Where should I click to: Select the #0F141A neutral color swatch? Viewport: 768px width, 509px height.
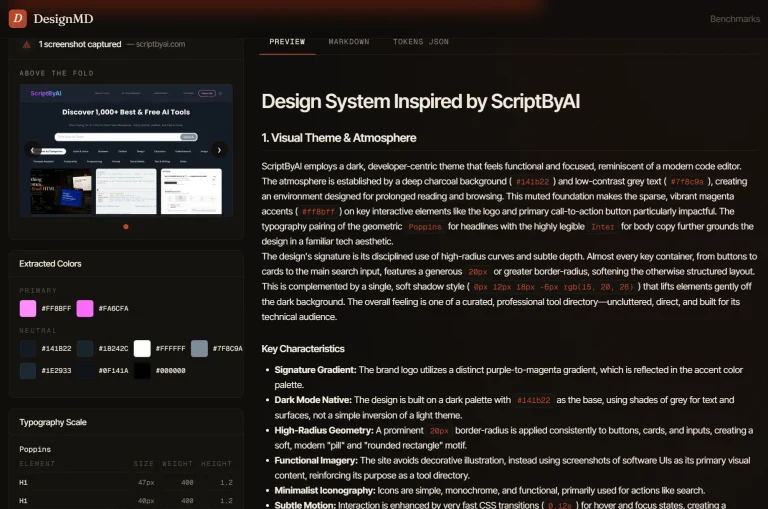(85, 370)
